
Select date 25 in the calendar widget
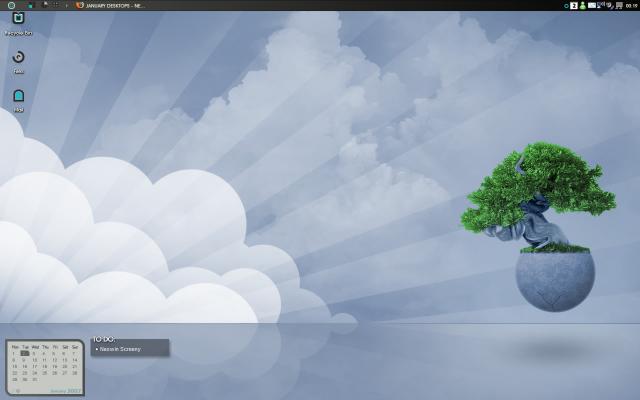pyautogui.click(x=44, y=373)
